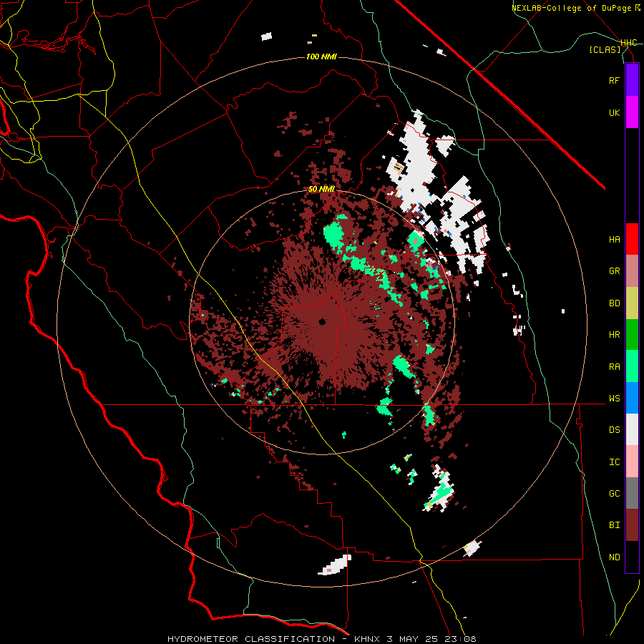
Task: Click the NEXLAB-College of DuPage credit text
Action: click(x=575, y=8)
